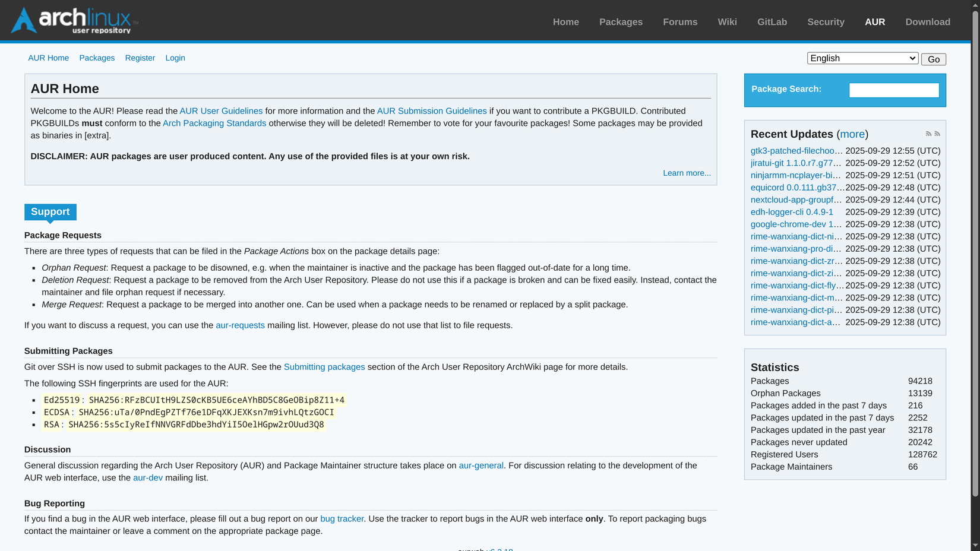Open the Recent Updates RSS feed icon
This screenshot has width=980, height=551.
928,134
